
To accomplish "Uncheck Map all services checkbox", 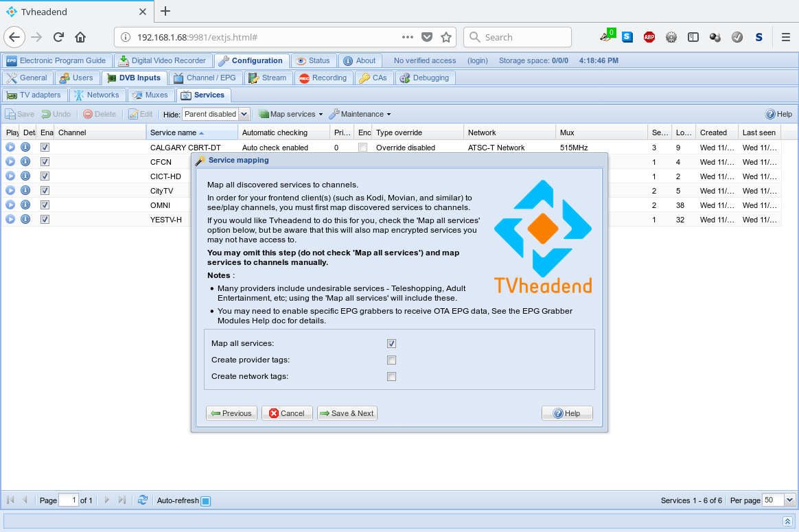I will [x=391, y=343].
